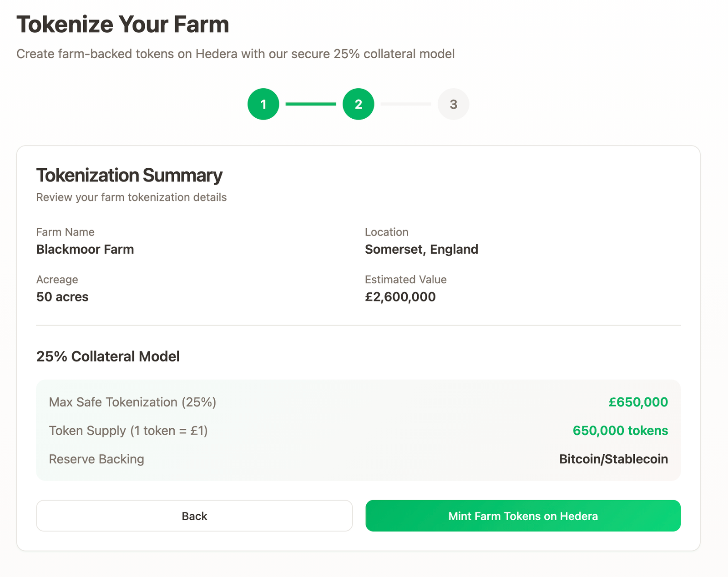Click the 650,000 tokens supply figure
Viewport: 728px width, 577px height.
[x=620, y=431]
